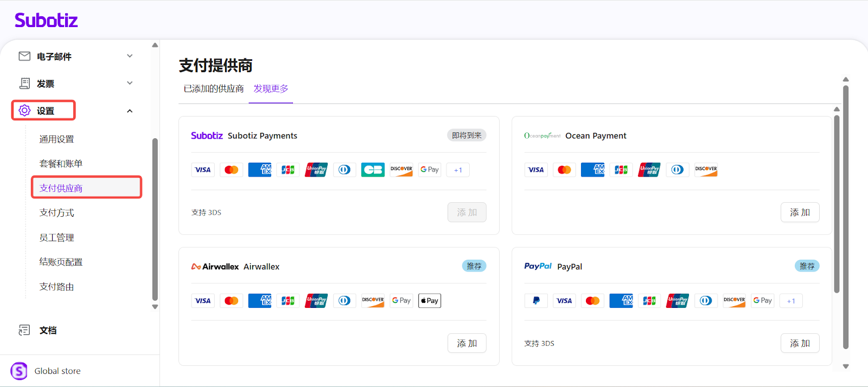This screenshot has width=868, height=387.
Task: Click the Global store avatar icon
Action: tap(19, 371)
